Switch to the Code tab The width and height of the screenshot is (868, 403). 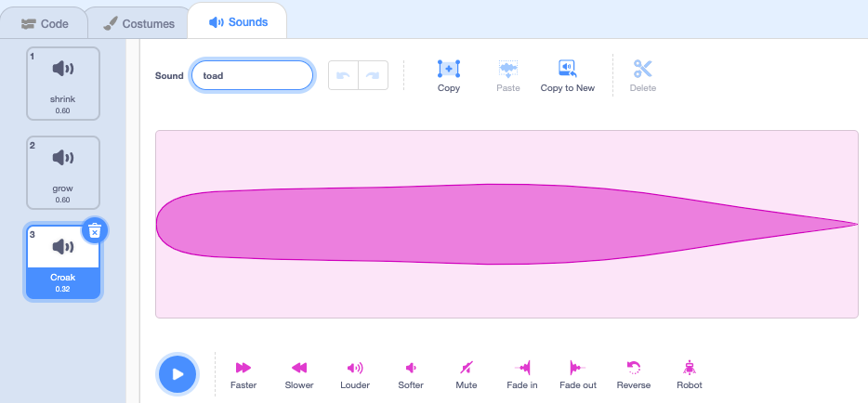click(x=45, y=24)
